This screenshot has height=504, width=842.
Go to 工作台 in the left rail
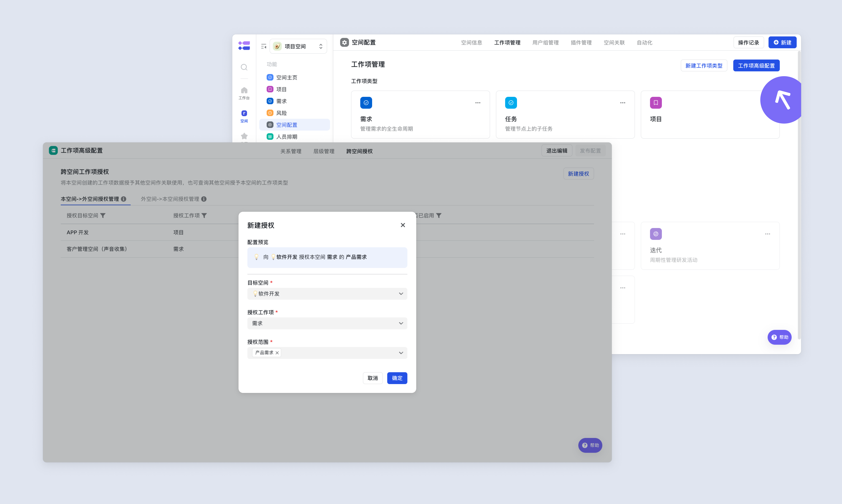coord(244,93)
